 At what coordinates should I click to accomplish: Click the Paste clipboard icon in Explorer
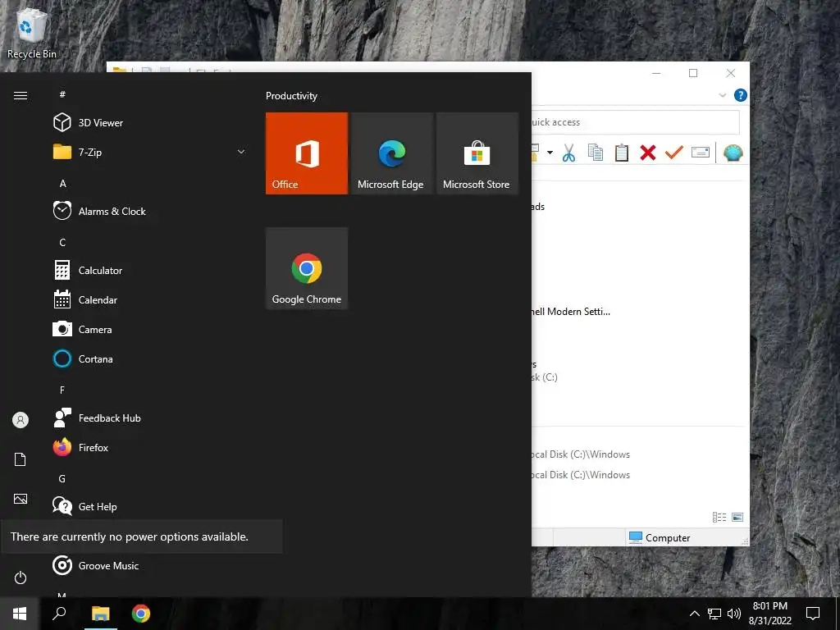tap(622, 153)
